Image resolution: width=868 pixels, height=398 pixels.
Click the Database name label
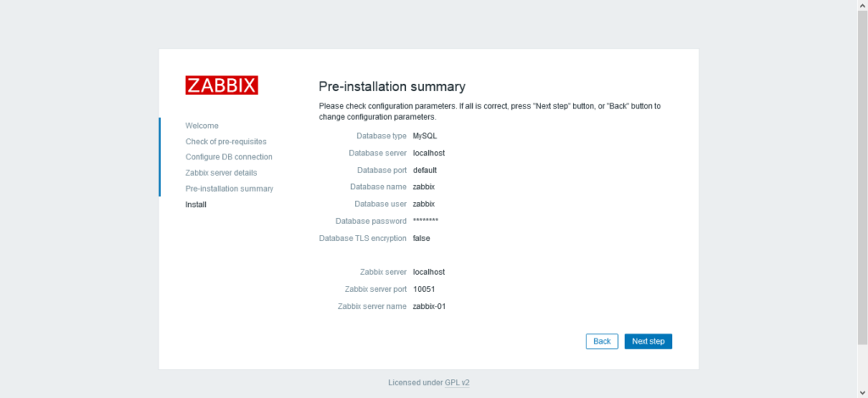379,187
